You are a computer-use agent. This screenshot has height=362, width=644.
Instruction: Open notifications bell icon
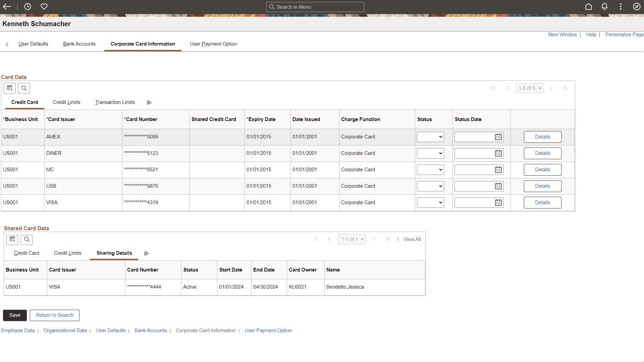tap(604, 7)
